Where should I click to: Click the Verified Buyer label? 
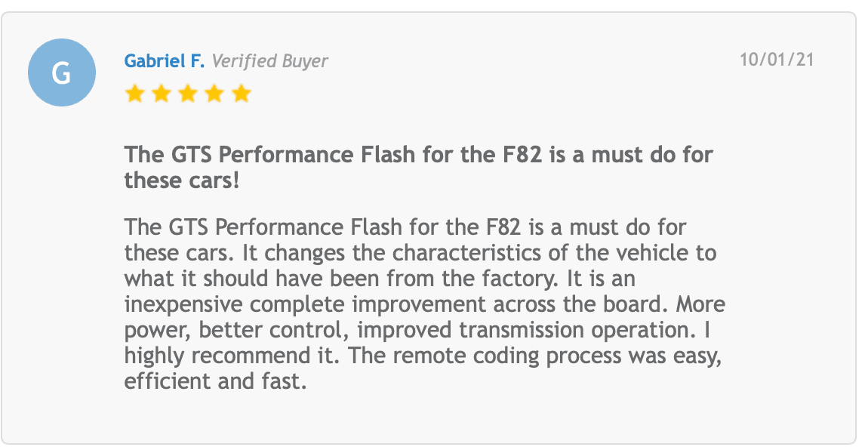(x=270, y=61)
